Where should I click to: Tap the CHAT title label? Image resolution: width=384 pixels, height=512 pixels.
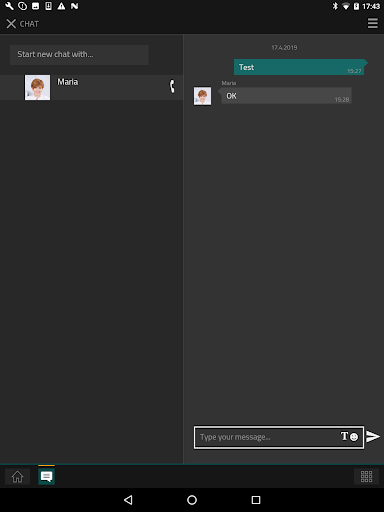29,24
